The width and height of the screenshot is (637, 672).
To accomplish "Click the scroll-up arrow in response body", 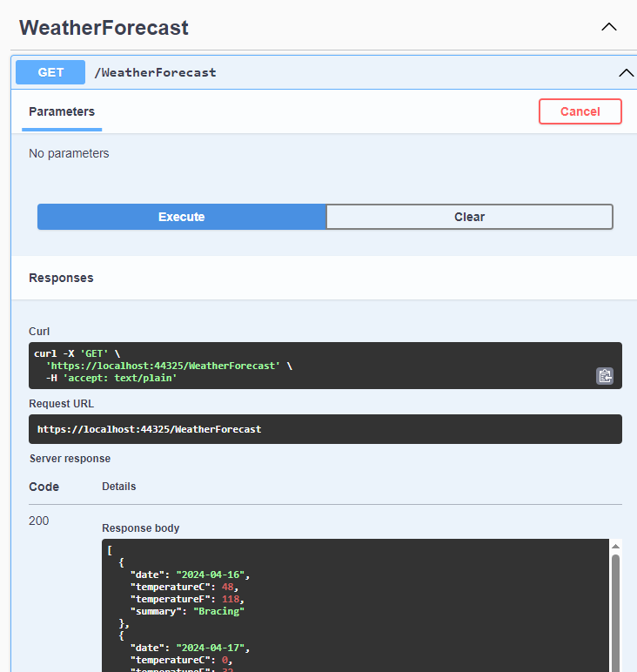I will 615,547.
